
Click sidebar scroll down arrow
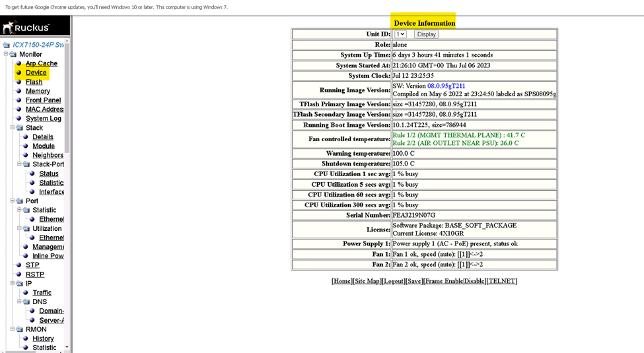(67, 347)
